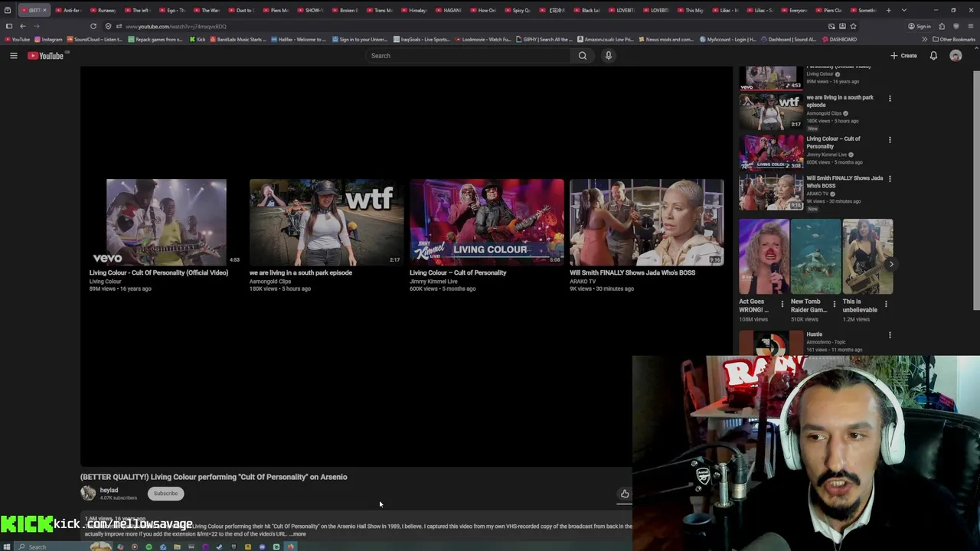Click the browser address bar URL
This screenshot has width=980, height=551.
[176, 26]
